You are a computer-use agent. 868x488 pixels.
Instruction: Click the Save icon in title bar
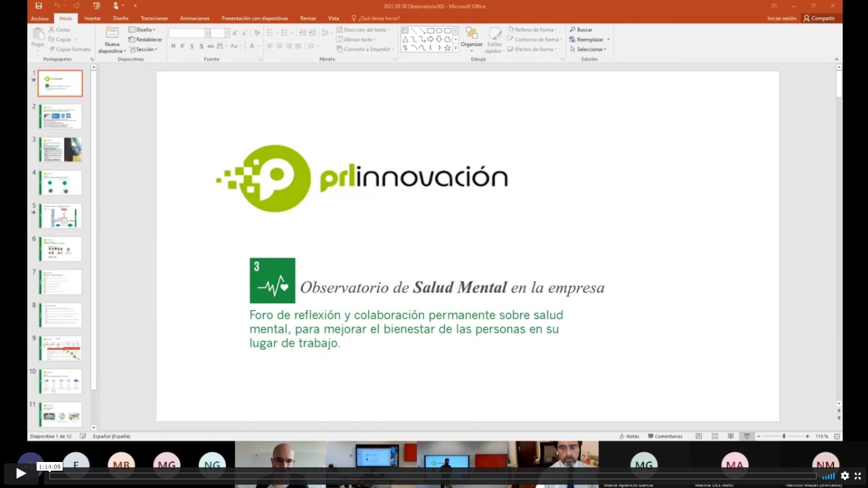(x=39, y=6)
